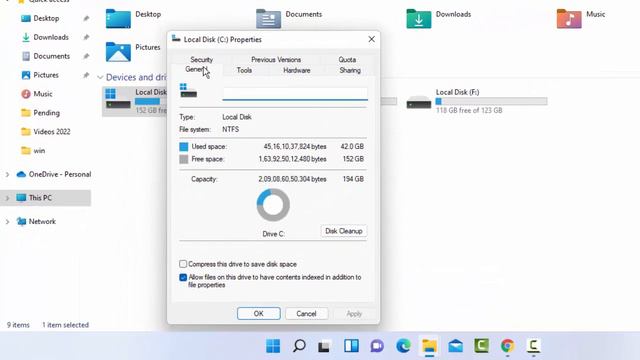640x360 pixels.
Task: Open the Videos 2022 folder icon
Action: point(26,131)
